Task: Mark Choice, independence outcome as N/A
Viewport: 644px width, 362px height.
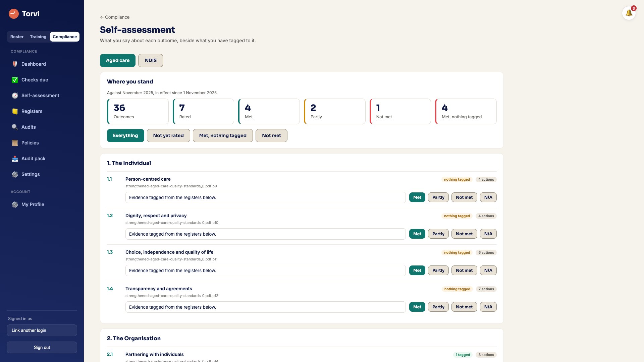Action: [488, 270]
